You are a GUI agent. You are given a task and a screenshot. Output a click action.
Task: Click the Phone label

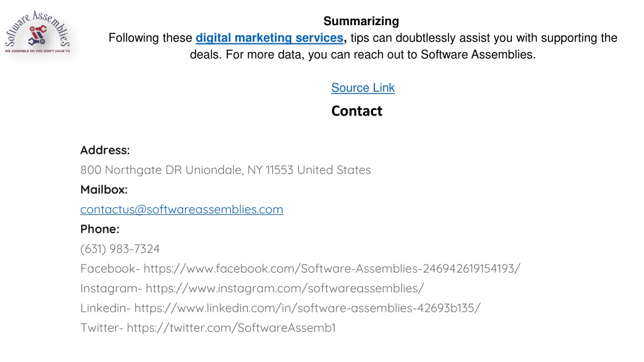(x=100, y=229)
